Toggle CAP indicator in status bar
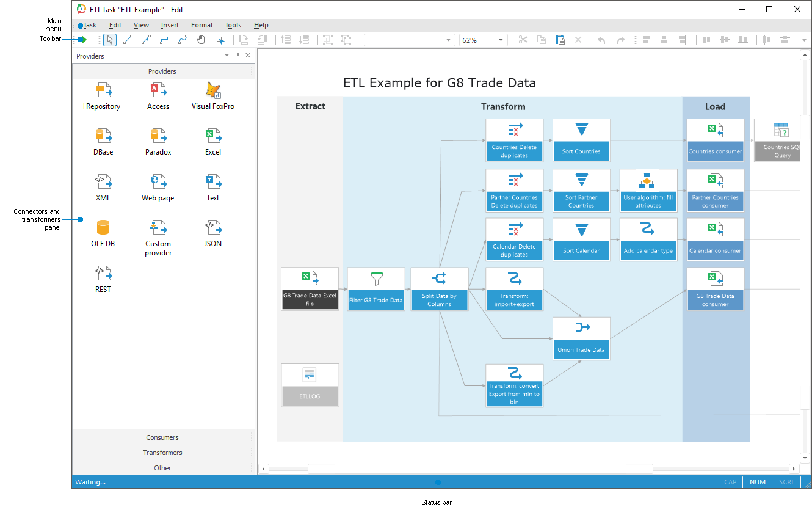 pos(730,482)
